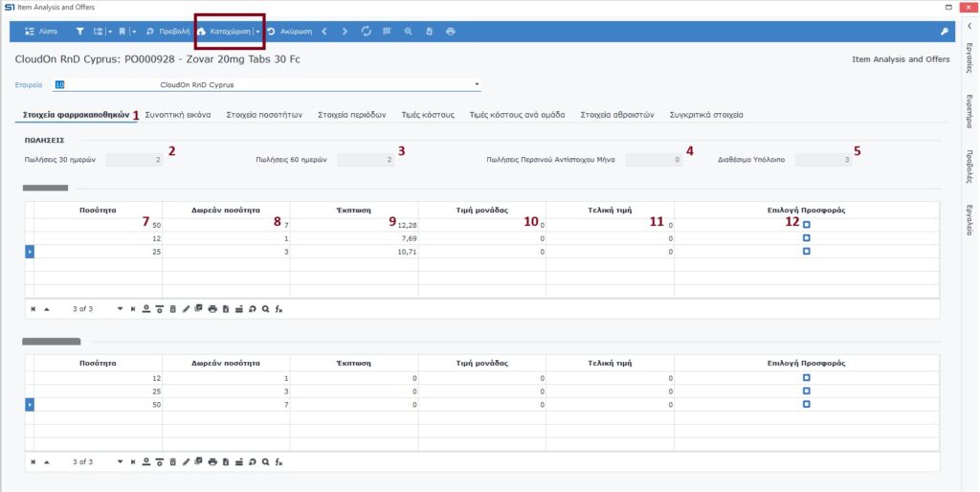The height and width of the screenshot is (492, 980).
Task: Delete row using trash icon in upper grid
Action: (173, 309)
